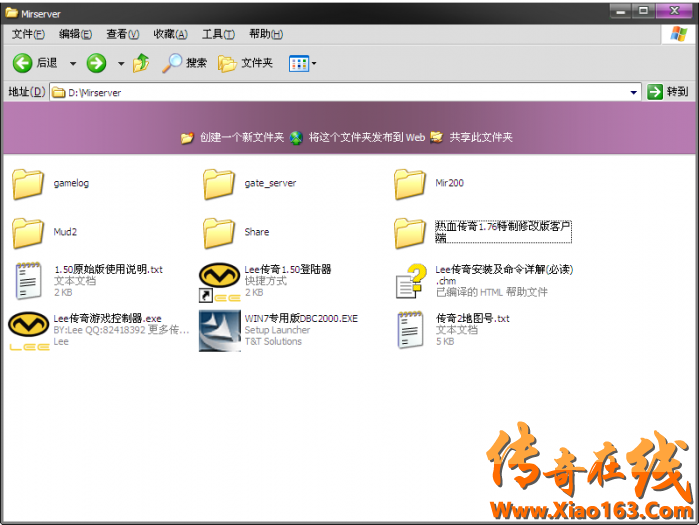The width and height of the screenshot is (699, 525).
Task: Select the 传奇2地图号.txt file icon
Action: (410, 330)
